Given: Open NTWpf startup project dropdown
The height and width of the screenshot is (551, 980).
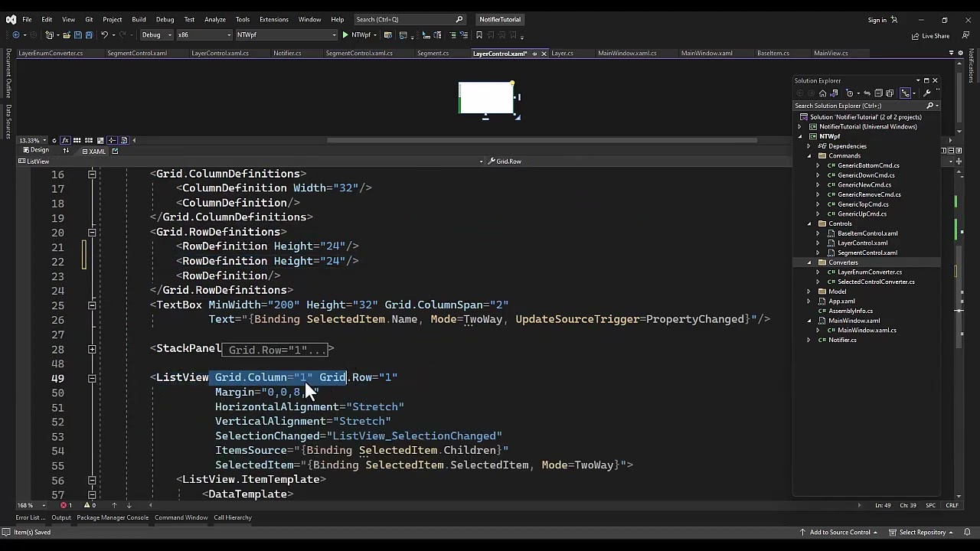Looking at the screenshot, I should pos(286,34).
